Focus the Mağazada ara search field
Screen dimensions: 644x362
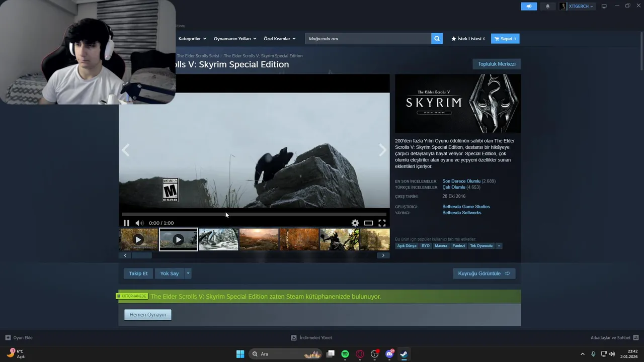[368, 39]
